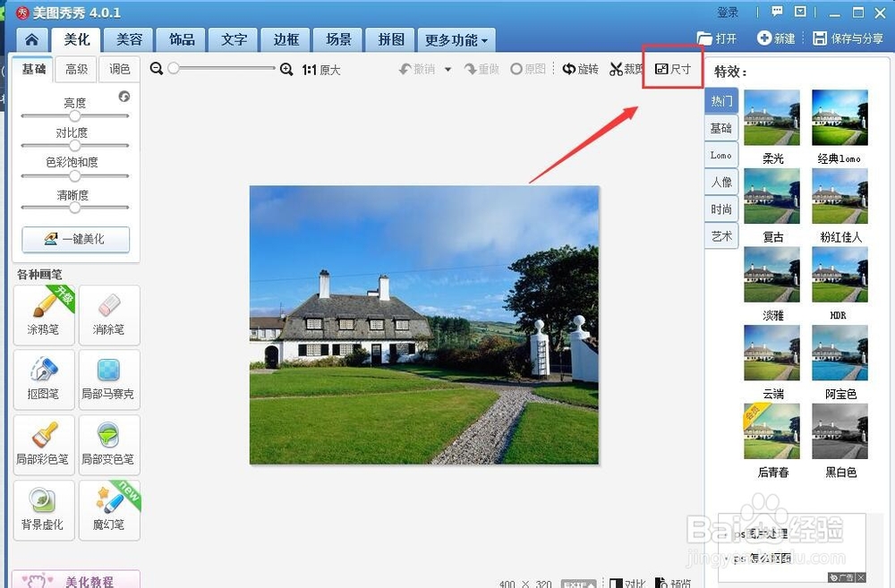Create a new image with 新建
The image size is (895, 588).
coord(776,38)
